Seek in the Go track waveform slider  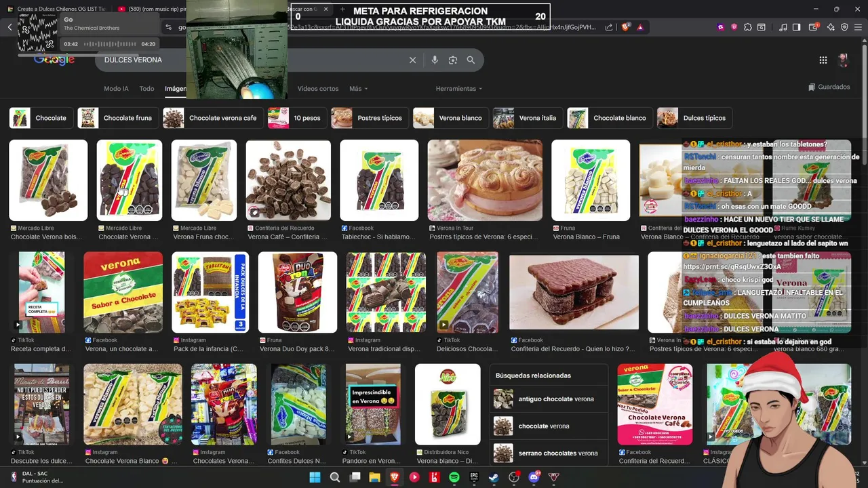click(108, 44)
